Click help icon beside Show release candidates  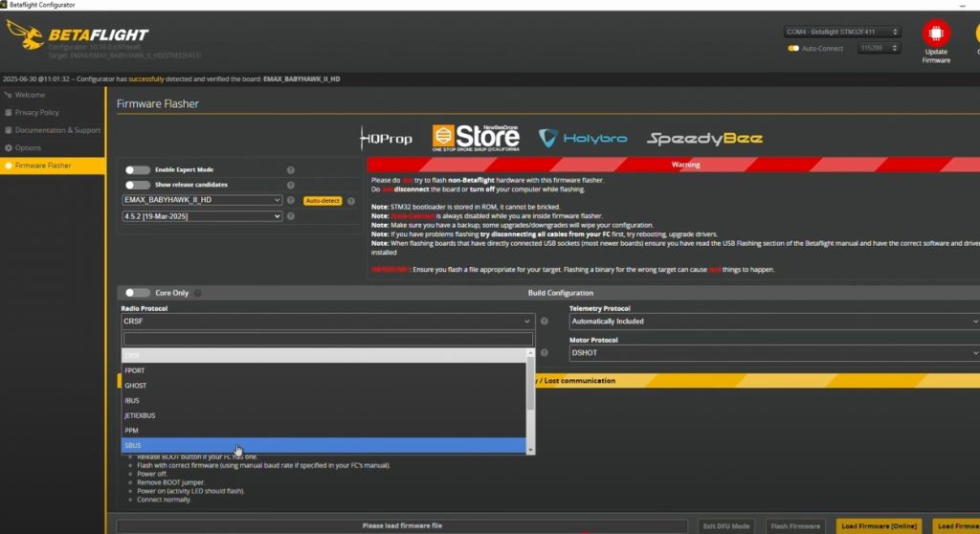(x=291, y=185)
